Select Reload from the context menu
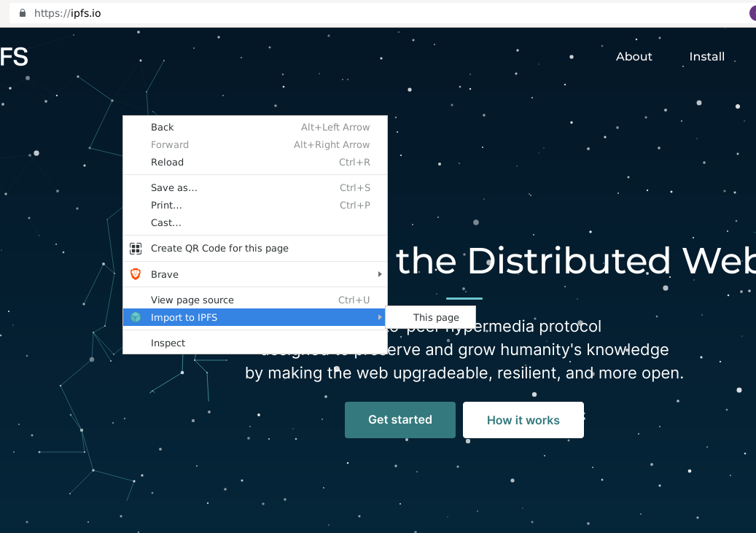 [x=255, y=162]
